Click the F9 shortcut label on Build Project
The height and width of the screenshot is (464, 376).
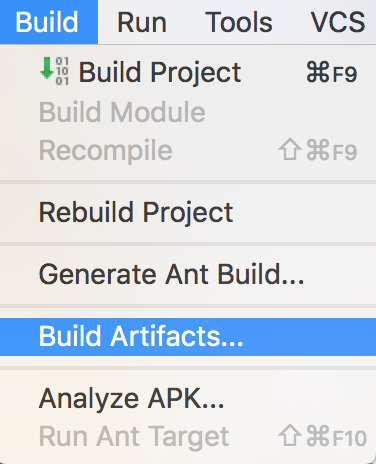point(345,74)
